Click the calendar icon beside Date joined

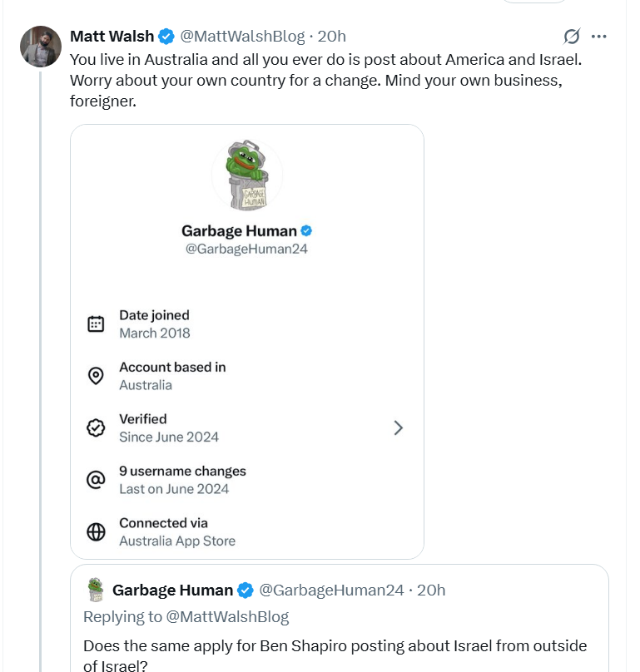pos(96,324)
